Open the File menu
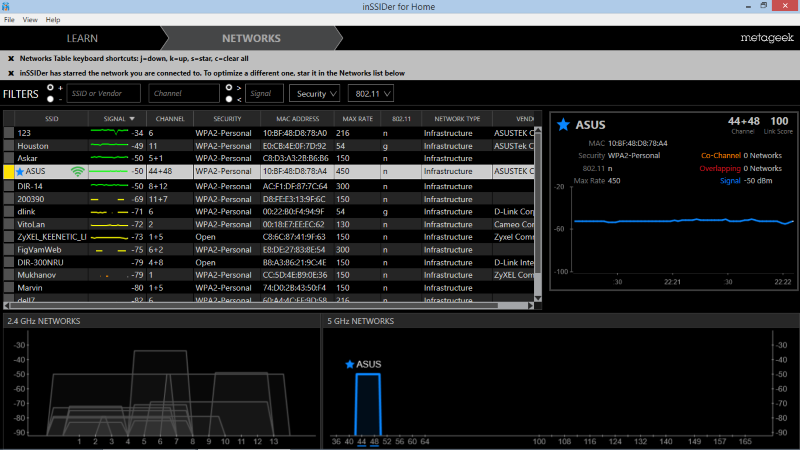This screenshot has height=450, width=800. [x=9, y=19]
